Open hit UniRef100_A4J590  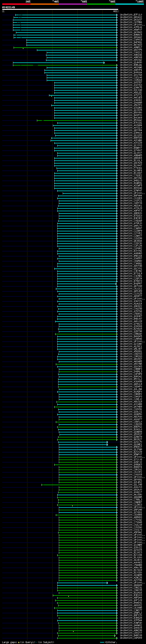point(131,495)
